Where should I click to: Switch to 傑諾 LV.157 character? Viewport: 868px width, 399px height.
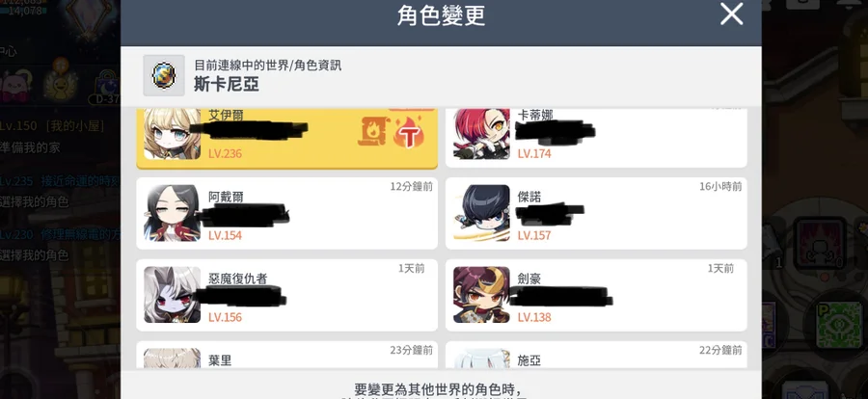[596, 213]
